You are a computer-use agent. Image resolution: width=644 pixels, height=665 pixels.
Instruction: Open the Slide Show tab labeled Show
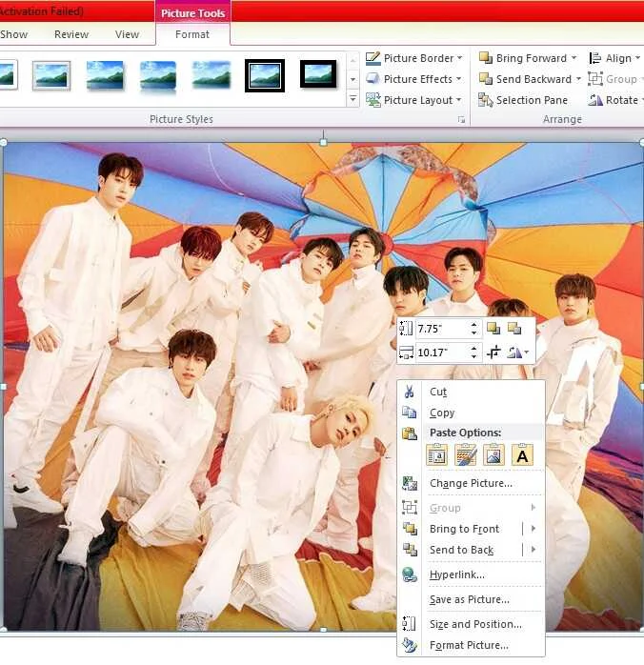13,34
